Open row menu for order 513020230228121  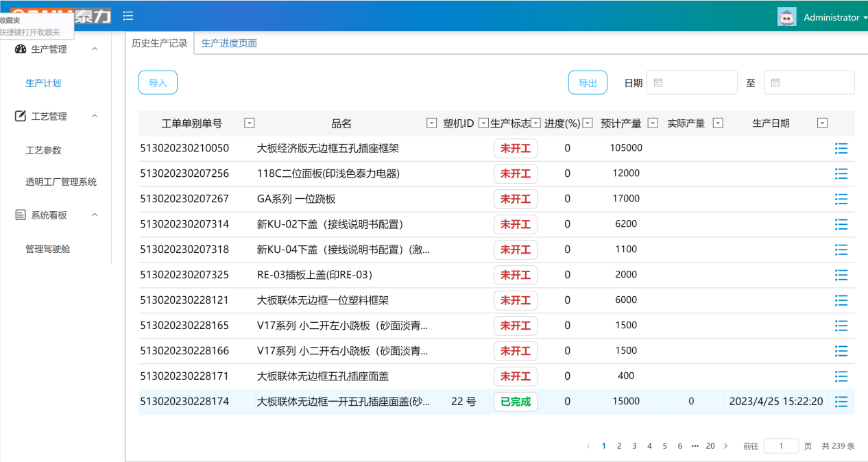pos(841,300)
